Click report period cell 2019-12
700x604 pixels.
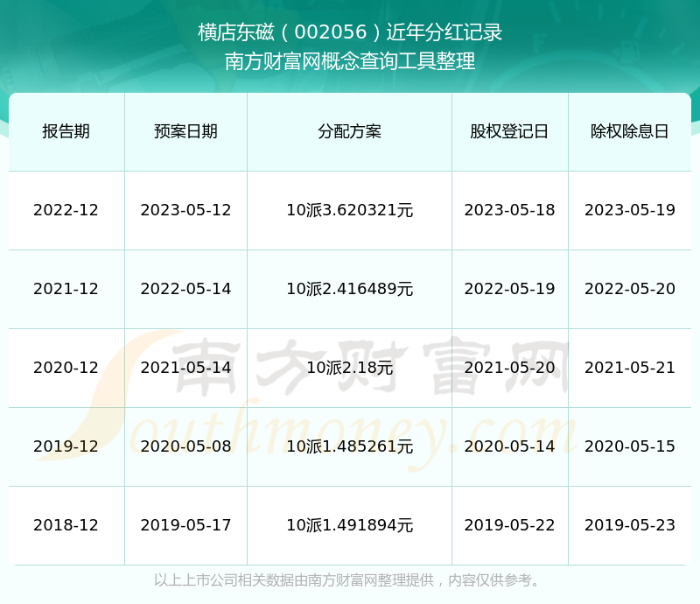(66, 446)
